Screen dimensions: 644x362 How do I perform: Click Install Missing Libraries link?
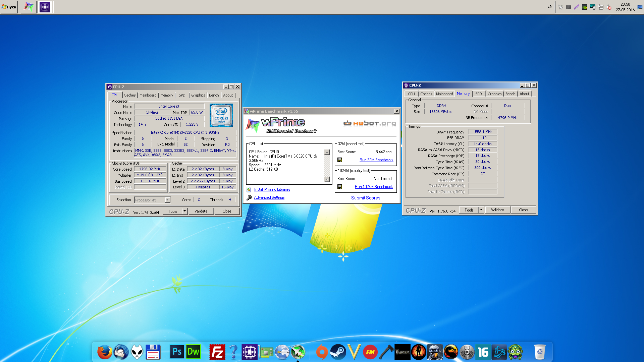coord(272,189)
